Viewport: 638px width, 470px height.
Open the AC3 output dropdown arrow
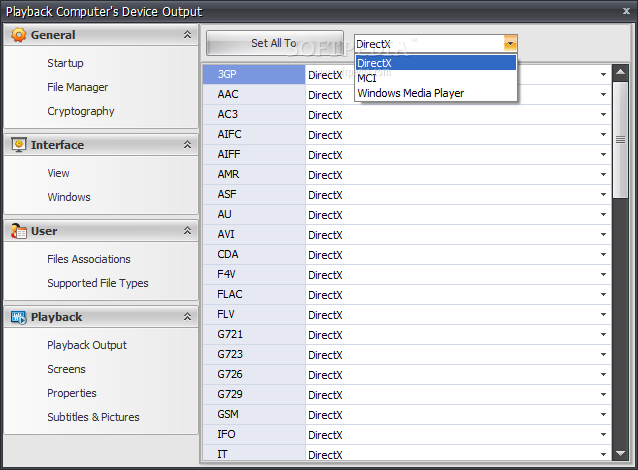[603, 115]
